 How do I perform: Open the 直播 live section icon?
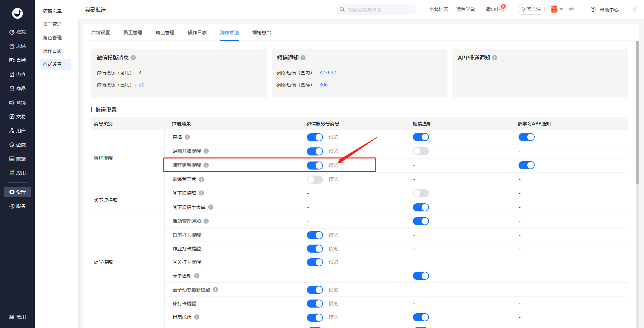(x=12, y=60)
